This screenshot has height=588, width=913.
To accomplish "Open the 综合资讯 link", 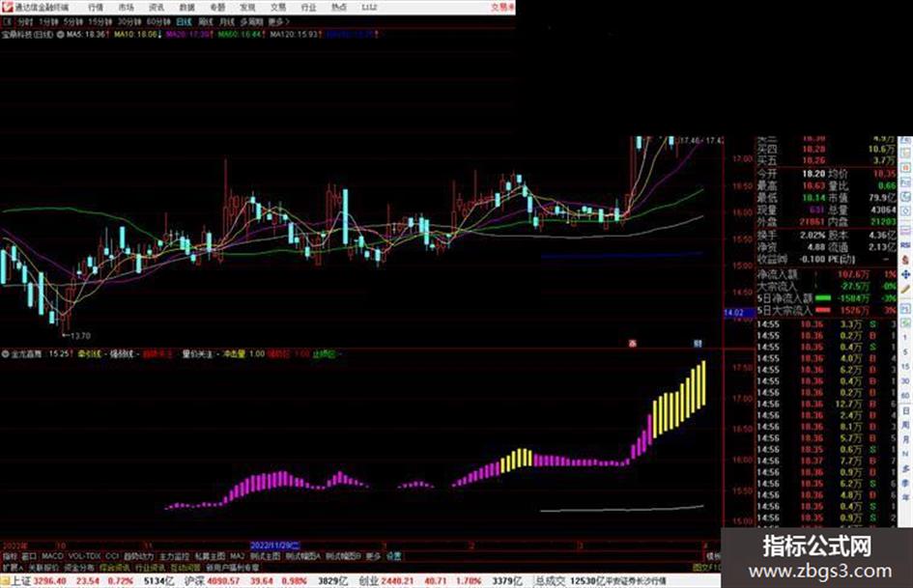I will (x=115, y=567).
